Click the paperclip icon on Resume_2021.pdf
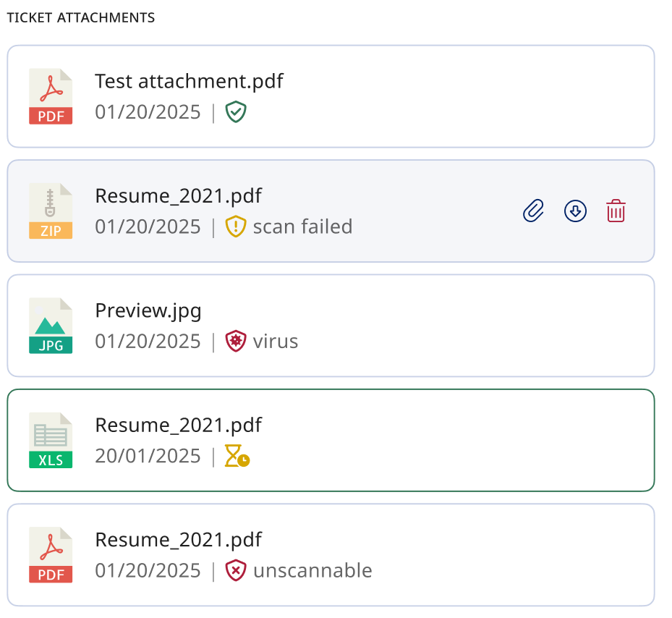The height and width of the screenshot is (618, 672). [x=533, y=211]
